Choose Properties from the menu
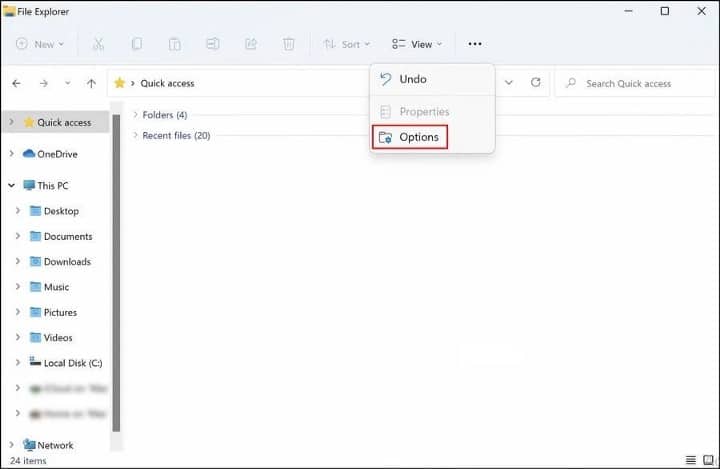Image resolution: width=720 pixels, height=469 pixels. pos(432,112)
